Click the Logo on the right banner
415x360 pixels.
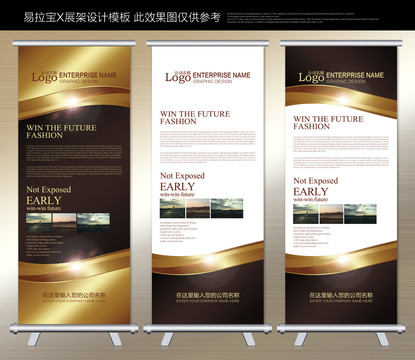311,77
